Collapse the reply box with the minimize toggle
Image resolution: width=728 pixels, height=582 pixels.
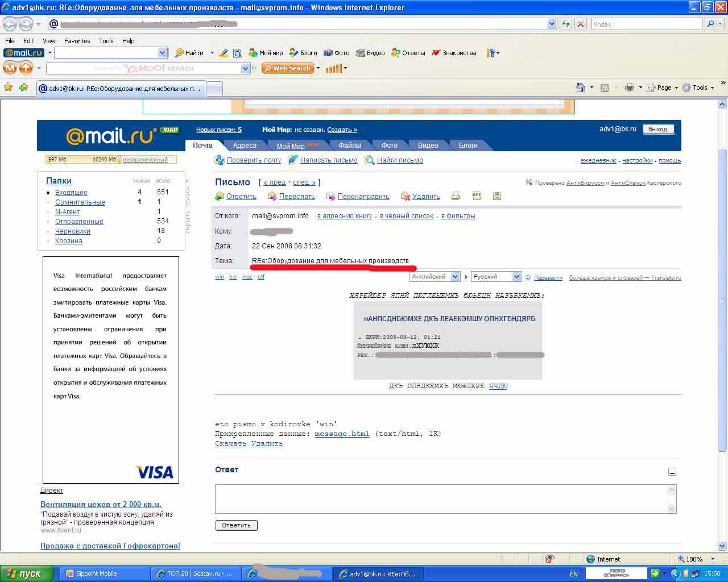[x=672, y=472]
